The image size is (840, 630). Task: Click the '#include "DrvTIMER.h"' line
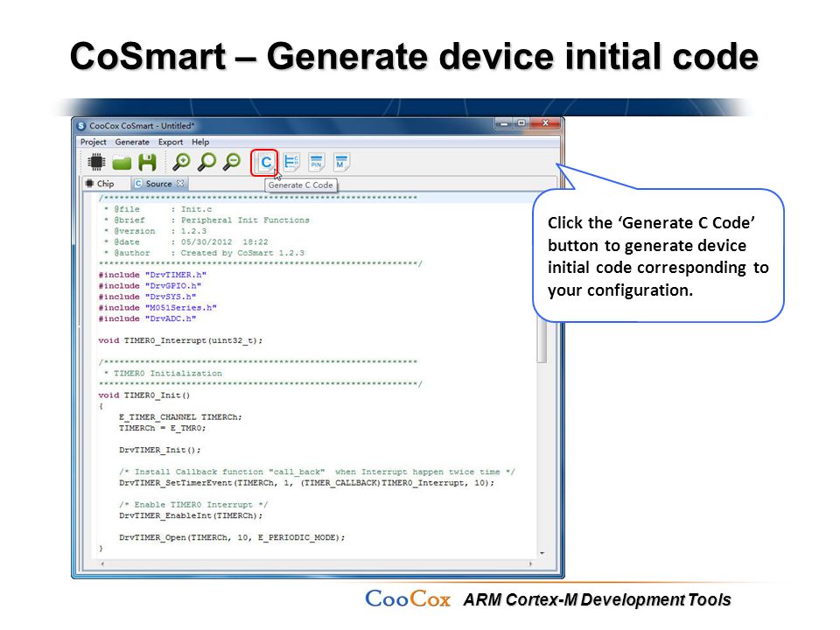point(152,275)
